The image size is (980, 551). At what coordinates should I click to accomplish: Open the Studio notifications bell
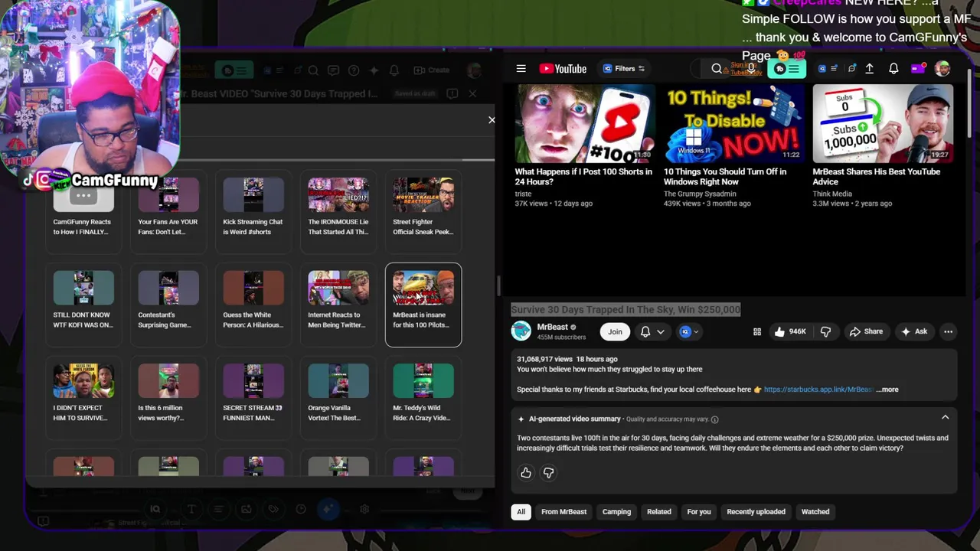394,70
